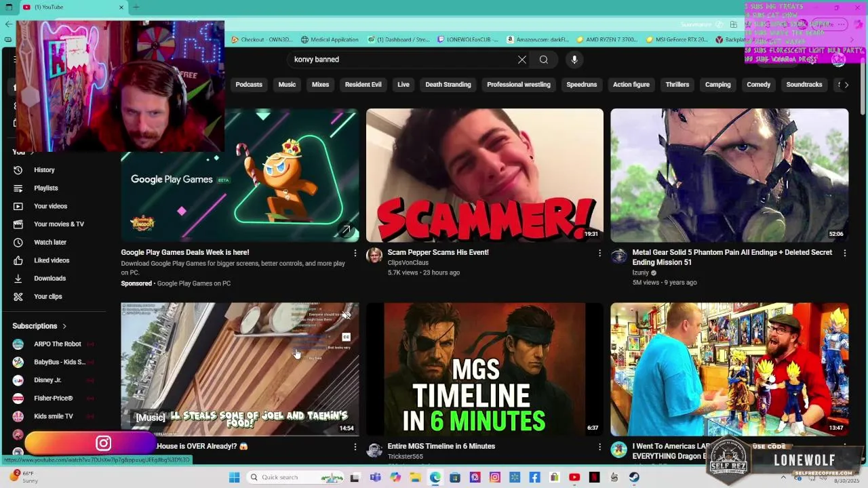Open a new browser tab with plus
Viewport: 868px width, 488px height.
136,7
